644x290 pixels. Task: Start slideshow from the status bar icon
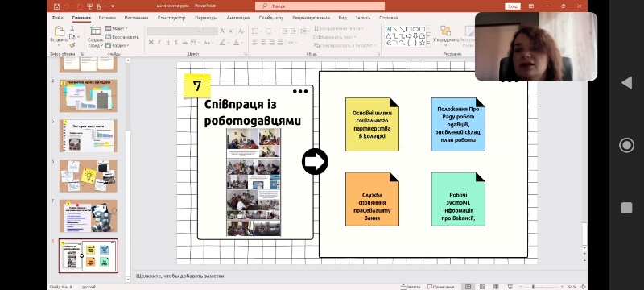click(x=510, y=287)
